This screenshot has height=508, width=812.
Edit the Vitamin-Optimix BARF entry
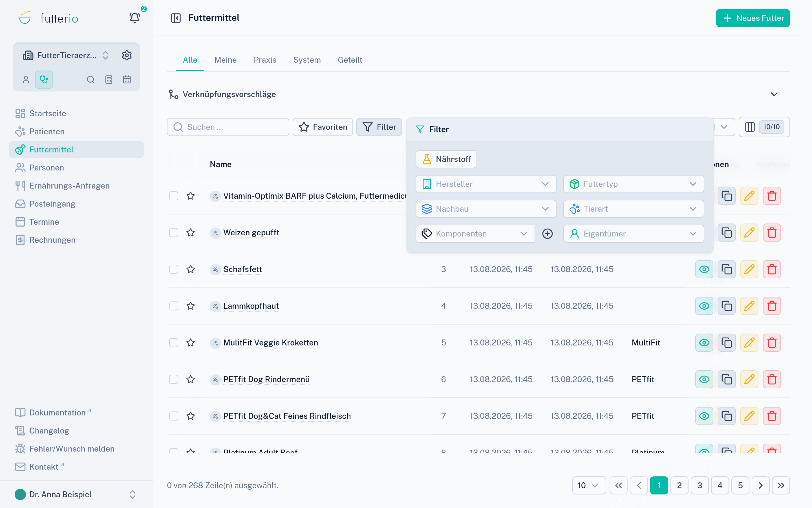click(x=749, y=196)
